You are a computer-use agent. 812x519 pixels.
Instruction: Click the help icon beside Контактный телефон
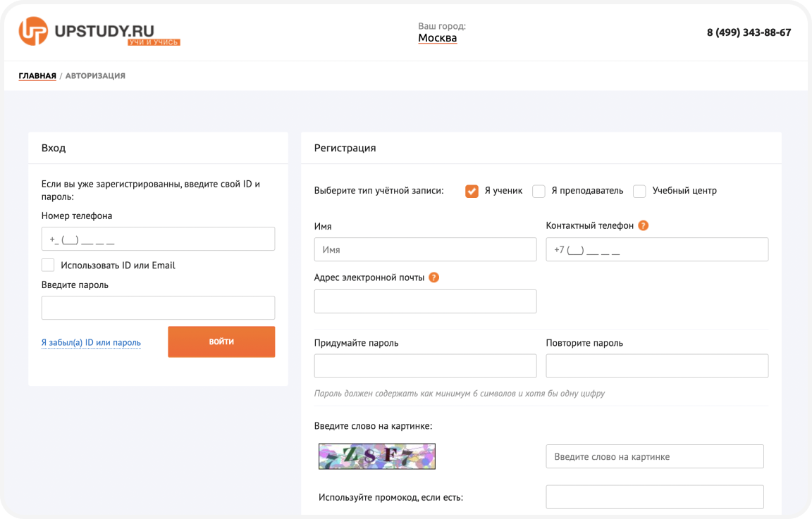[643, 226]
